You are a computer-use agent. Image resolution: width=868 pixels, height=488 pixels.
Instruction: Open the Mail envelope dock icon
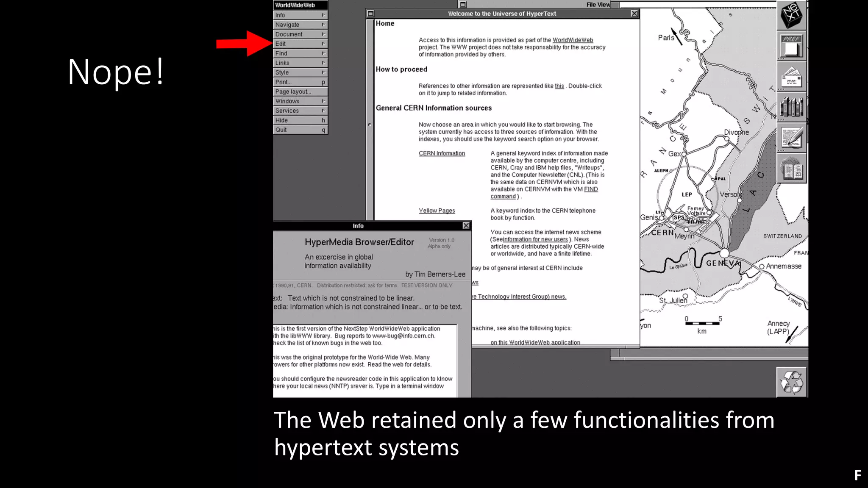click(792, 77)
